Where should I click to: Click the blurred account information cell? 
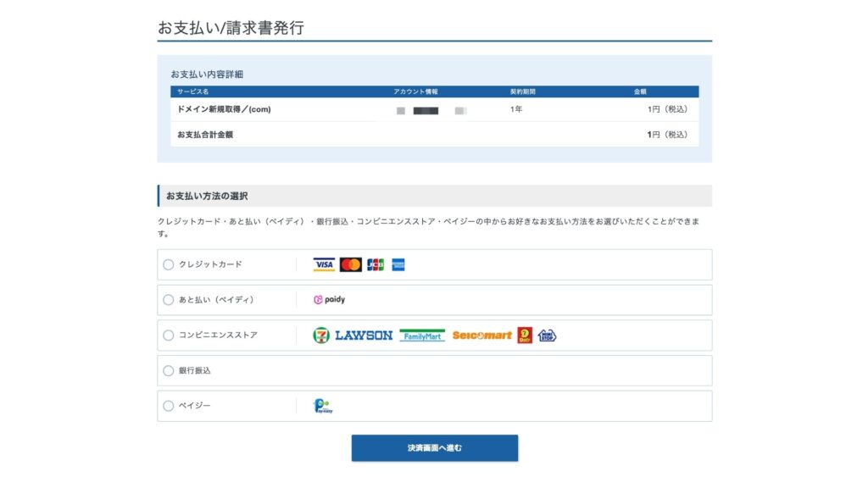[431, 111]
